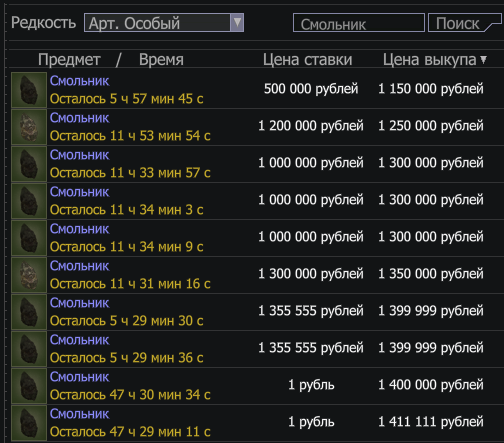The width and height of the screenshot is (504, 443).
Task: Focus the Смольник search input field
Action: [x=359, y=23]
